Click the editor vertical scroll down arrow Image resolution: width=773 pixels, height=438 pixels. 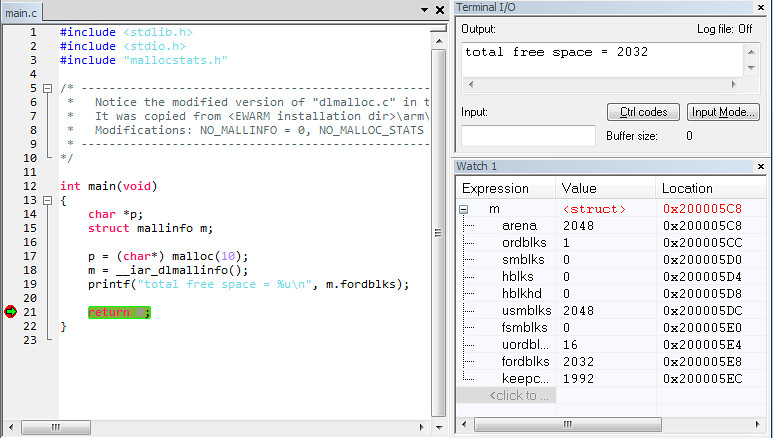(x=438, y=427)
